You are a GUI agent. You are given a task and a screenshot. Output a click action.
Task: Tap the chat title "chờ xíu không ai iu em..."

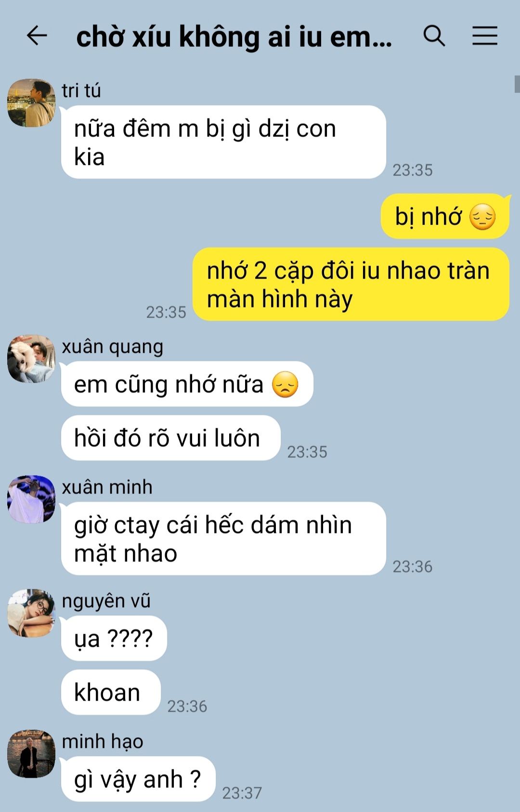234,37
